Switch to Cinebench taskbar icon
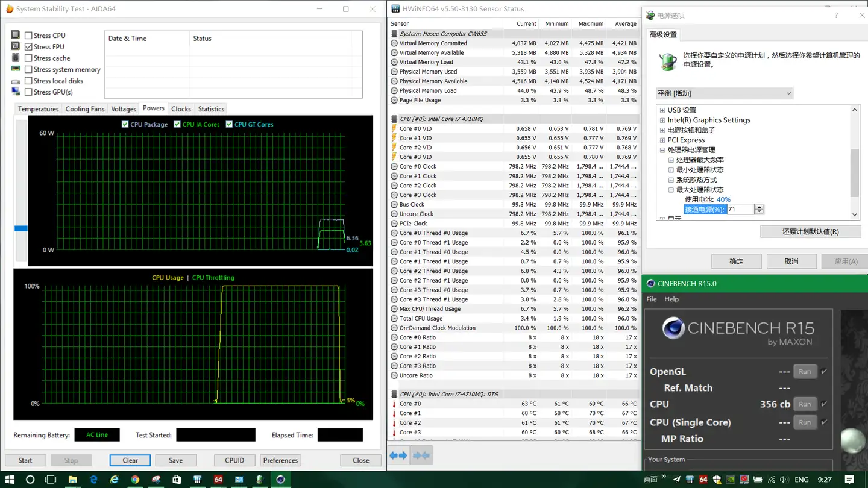 [x=280, y=480]
